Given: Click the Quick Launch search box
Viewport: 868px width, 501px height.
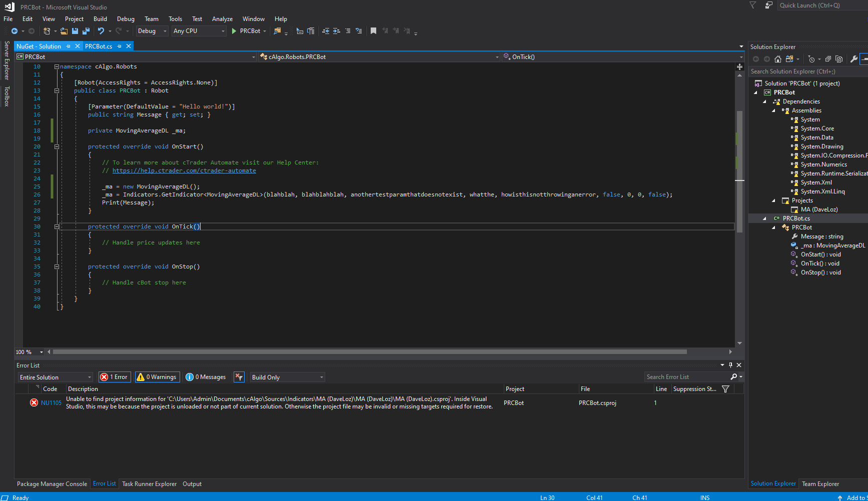Looking at the screenshot, I should pyautogui.click(x=822, y=5).
